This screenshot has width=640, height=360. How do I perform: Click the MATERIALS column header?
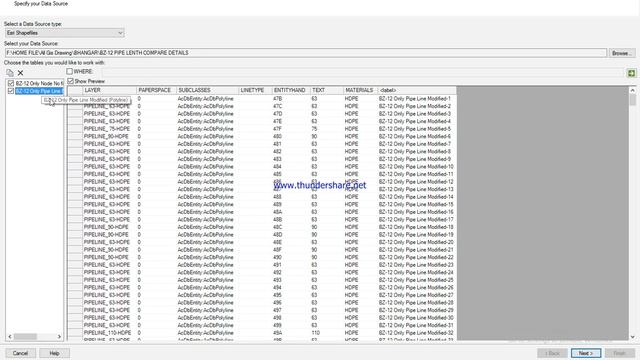point(360,90)
